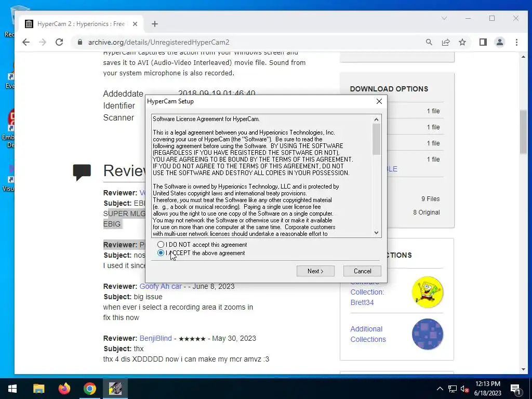Click the Additional Collections purple thumbnail
Screen dimensions: 532x399
[x=428, y=334]
